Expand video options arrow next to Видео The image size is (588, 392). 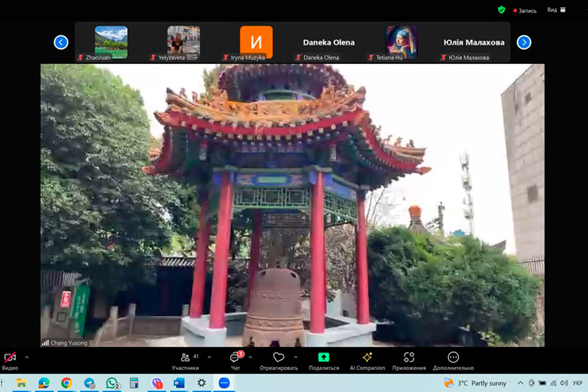[x=27, y=357]
